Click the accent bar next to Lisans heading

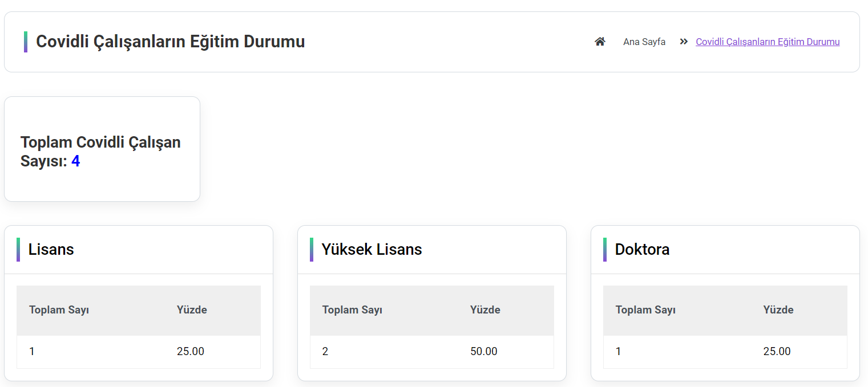coord(19,249)
